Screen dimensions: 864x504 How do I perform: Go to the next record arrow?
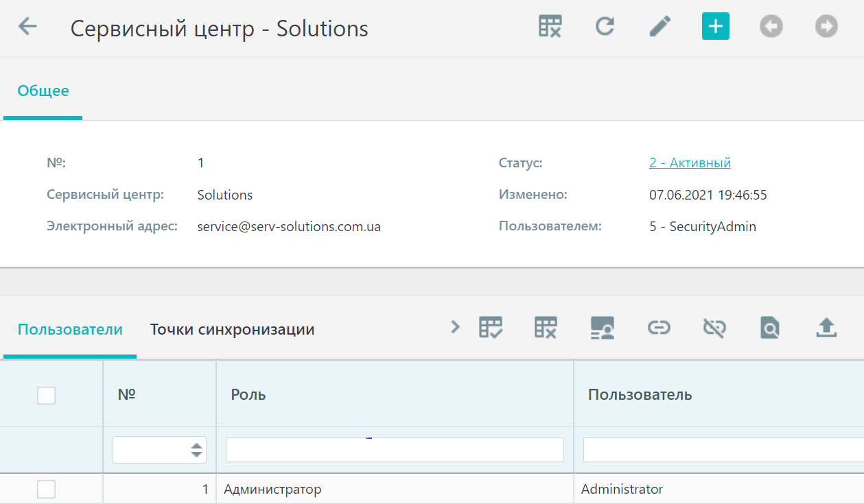click(x=826, y=27)
